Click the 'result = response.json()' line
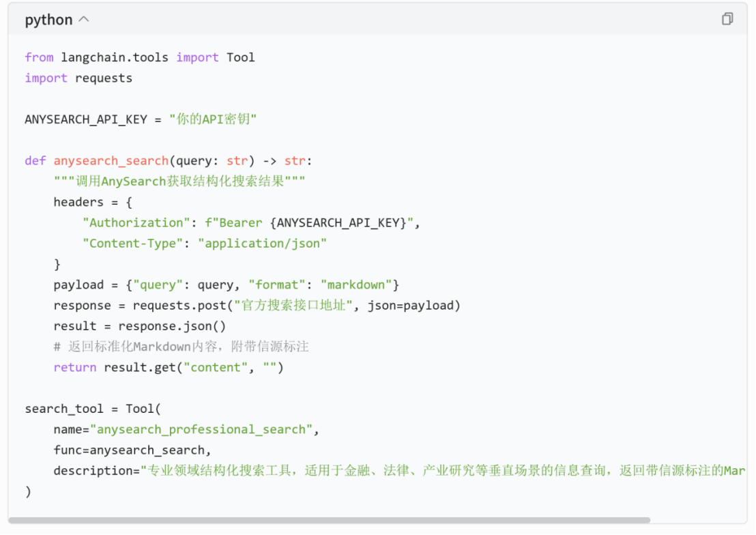This screenshot has width=756, height=535. click(x=140, y=326)
